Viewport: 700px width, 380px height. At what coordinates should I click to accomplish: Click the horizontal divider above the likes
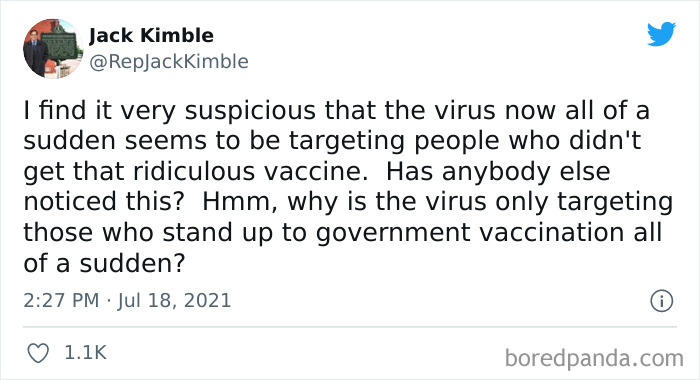point(350,327)
